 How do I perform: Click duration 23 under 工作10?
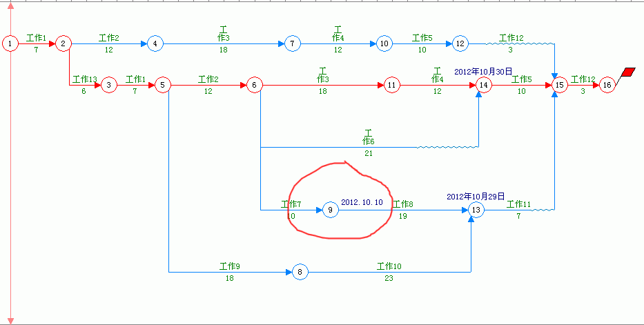point(389,278)
